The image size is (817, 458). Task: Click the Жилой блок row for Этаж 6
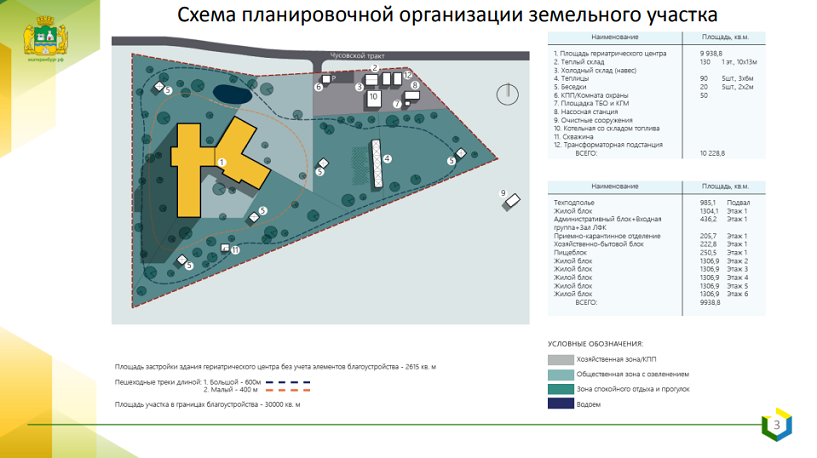656,294
